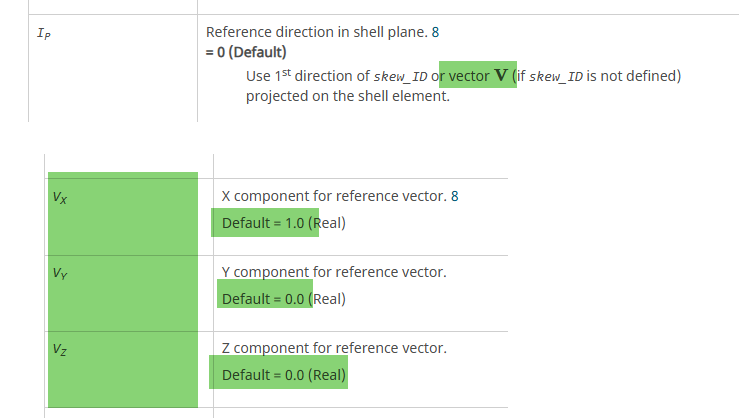739x418 pixels.
Task: Click skew_ID in 'is not defined' phrase
Action: [556, 77]
